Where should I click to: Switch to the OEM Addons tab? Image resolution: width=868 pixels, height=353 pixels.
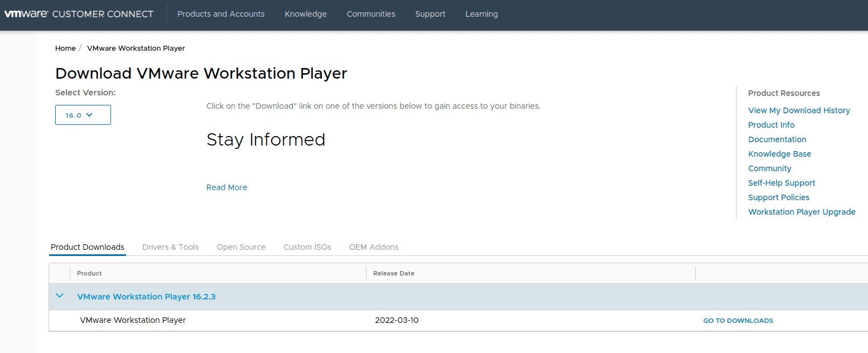click(x=374, y=247)
